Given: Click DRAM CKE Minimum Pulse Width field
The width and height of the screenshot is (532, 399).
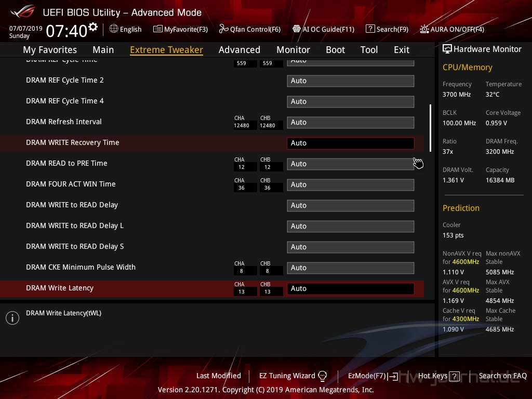Looking at the screenshot, I should pyautogui.click(x=351, y=268).
